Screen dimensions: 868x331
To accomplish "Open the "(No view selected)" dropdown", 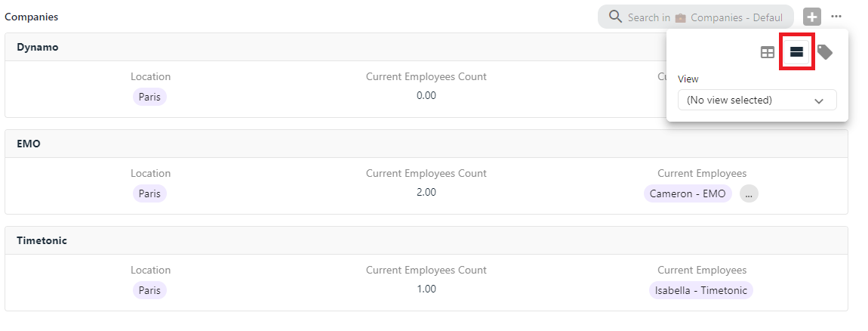I will [x=757, y=101].
